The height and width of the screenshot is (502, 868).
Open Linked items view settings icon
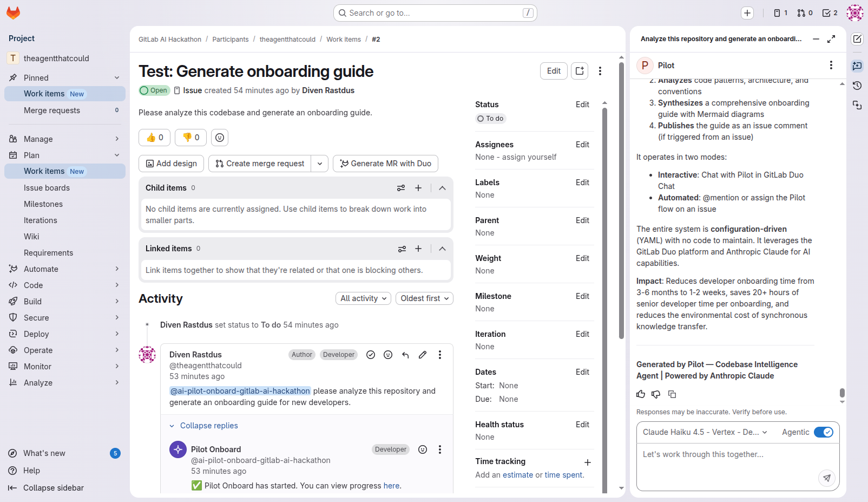[x=402, y=249]
